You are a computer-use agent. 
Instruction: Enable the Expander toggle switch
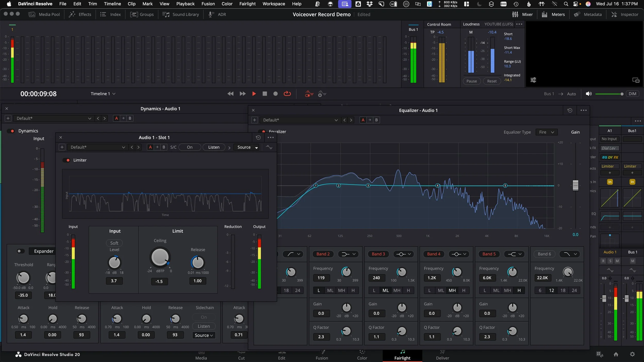click(20, 251)
